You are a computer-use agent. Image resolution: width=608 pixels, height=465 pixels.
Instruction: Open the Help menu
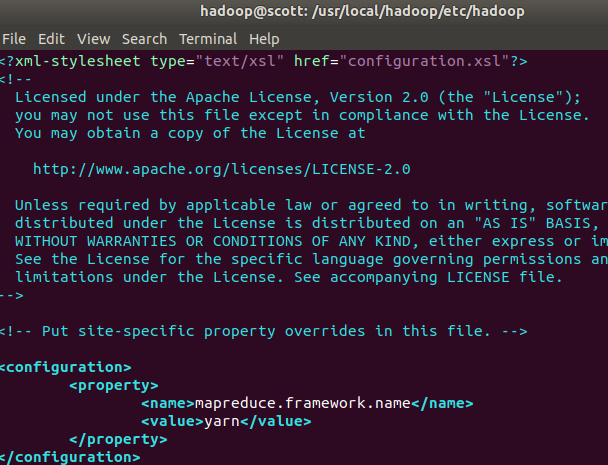[x=264, y=38]
